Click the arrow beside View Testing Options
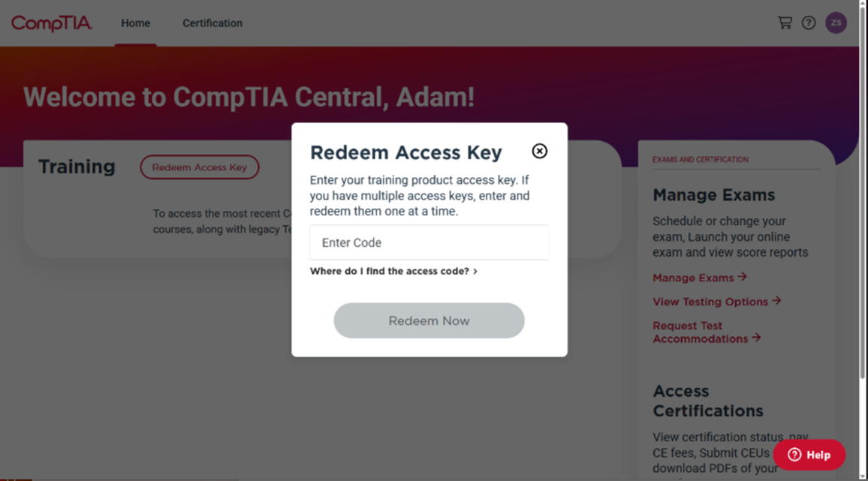Screen dimensions: 868x481 tap(776, 301)
